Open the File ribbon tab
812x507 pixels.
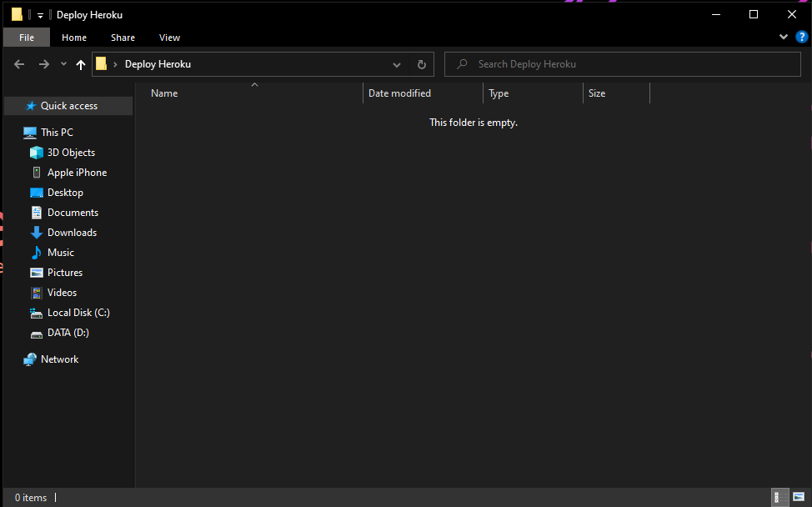point(27,38)
